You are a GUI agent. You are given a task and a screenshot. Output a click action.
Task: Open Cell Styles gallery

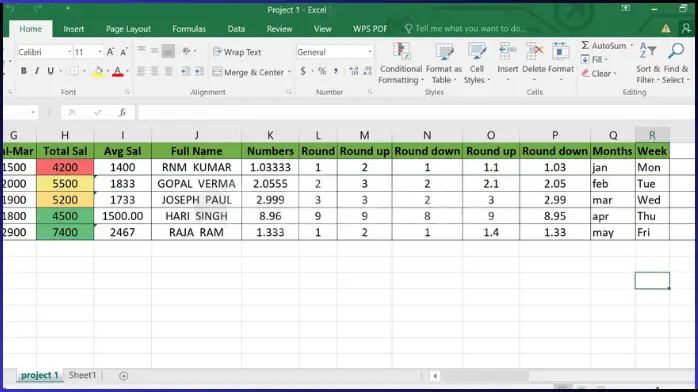tap(477, 63)
